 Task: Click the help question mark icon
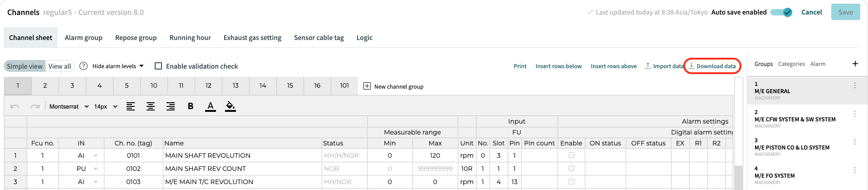[83, 66]
